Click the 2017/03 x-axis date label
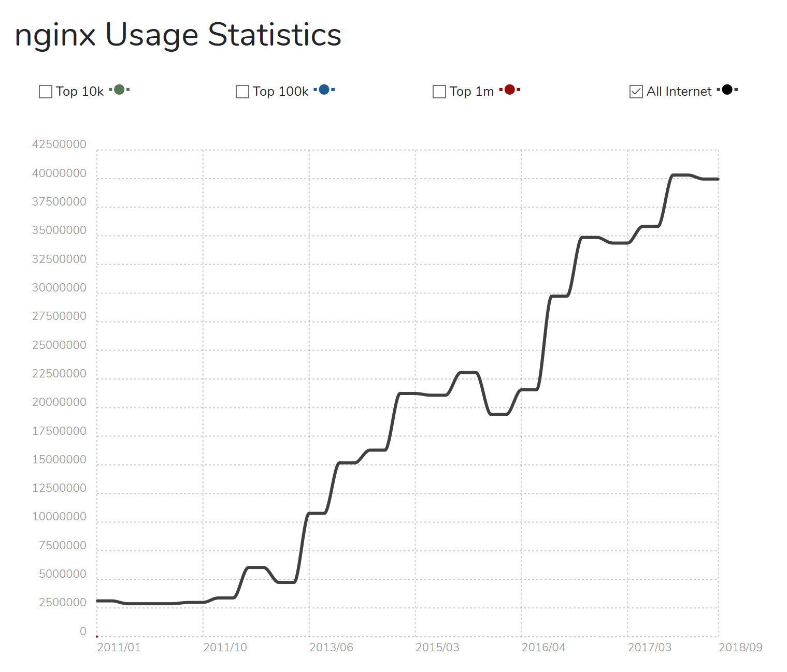787x672 pixels. click(x=650, y=648)
